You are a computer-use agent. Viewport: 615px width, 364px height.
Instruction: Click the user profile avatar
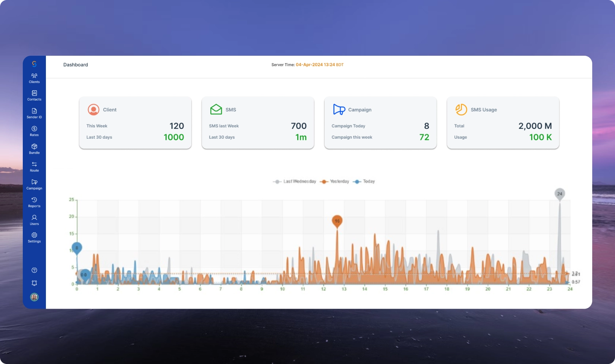pos(34,297)
